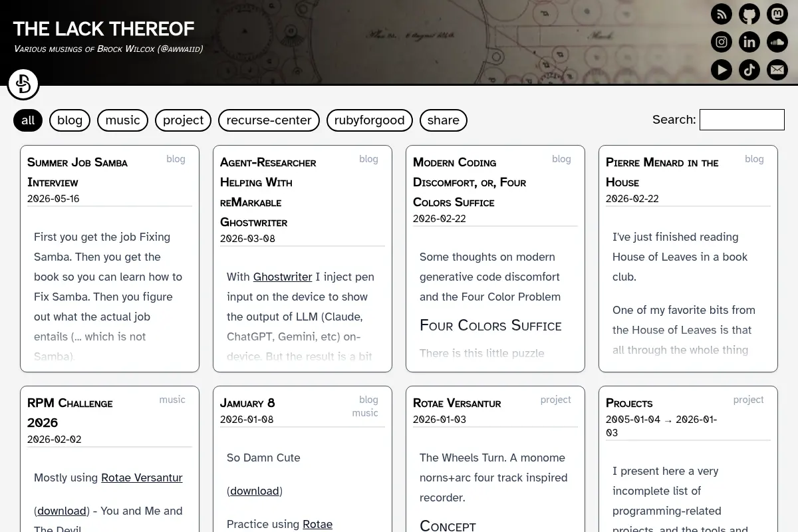This screenshot has height=532, width=798.
Task: Click the round site logo badge
Action: click(x=23, y=84)
